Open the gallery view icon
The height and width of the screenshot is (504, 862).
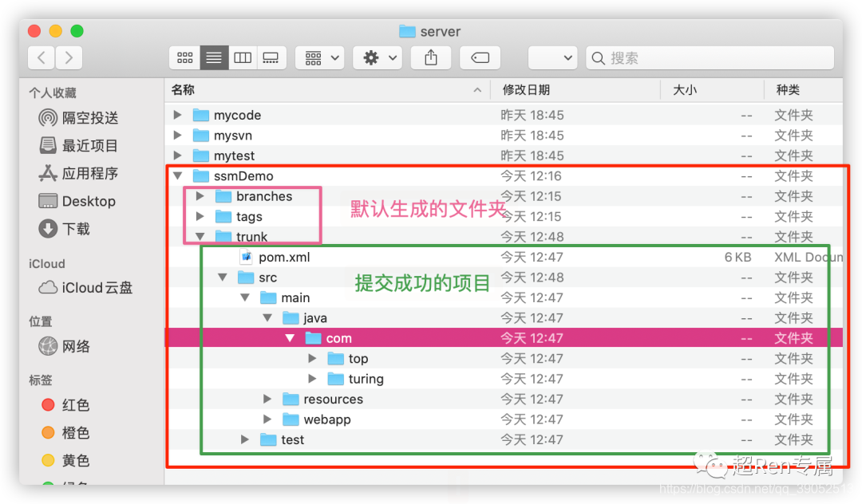[x=271, y=57]
